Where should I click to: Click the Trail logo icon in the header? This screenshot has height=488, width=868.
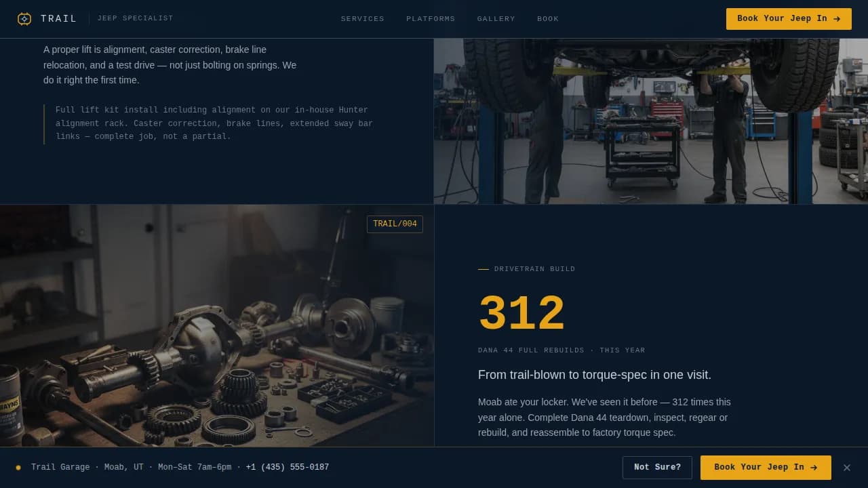tap(24, 19)
